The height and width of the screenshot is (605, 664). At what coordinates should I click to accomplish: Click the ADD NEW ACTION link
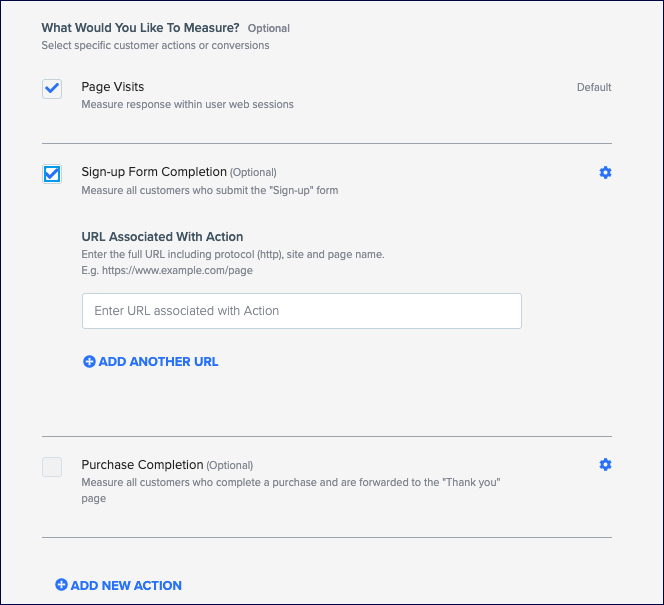119,585
